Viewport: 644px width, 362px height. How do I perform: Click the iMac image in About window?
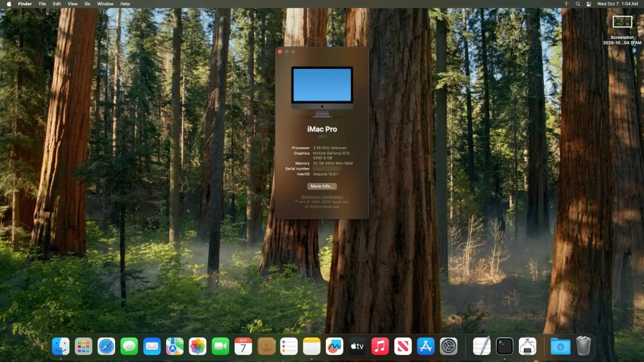coord(322,92)
